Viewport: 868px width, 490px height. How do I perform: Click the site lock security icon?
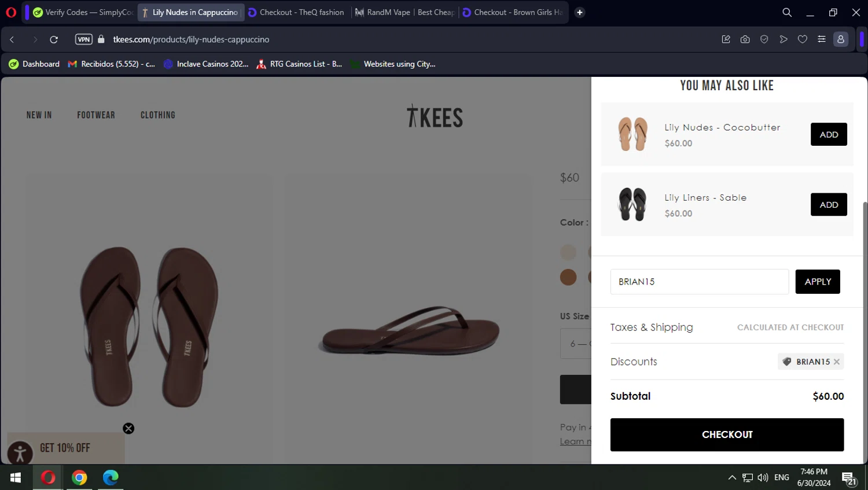[x=101, y=39]
